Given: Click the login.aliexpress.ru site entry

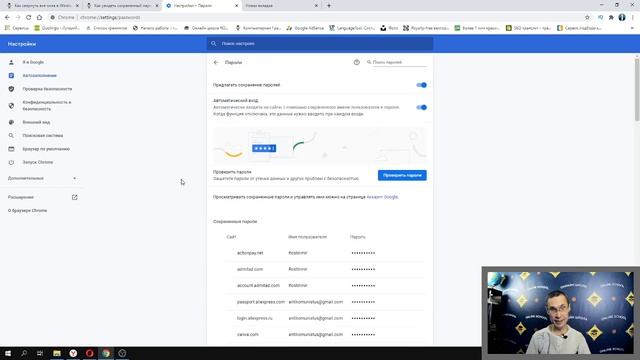Looking at the screenshot, I should tap(254, 318).
